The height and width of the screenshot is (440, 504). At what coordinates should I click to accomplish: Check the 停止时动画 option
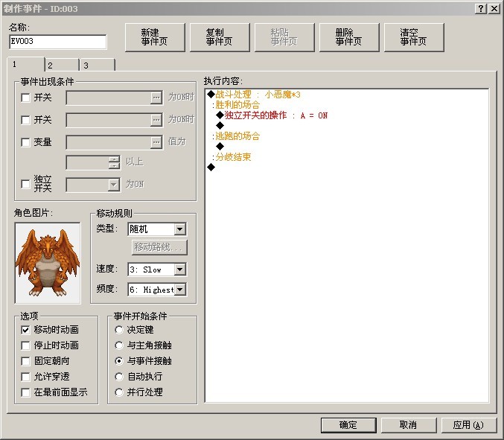(x=25, y=345)
